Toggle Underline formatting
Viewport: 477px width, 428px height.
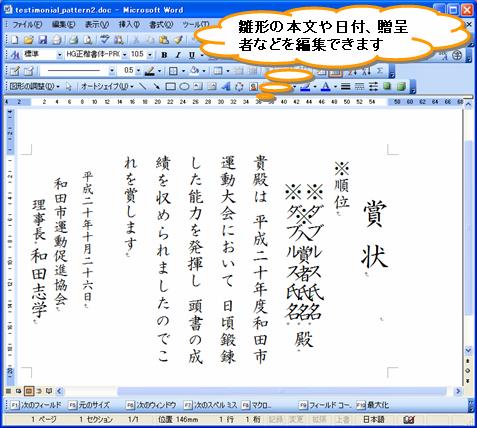pyautogui.click(x=192, y=55)
